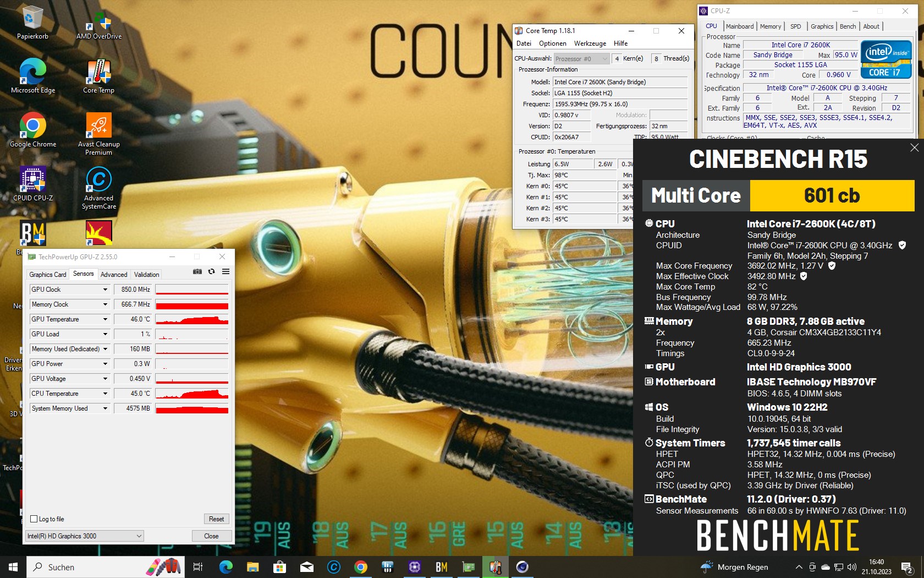Open Advanced SystemCare taskbar icon
Image resolution: width=924 pixels, height=578 pixels.
tap(333, 567)
